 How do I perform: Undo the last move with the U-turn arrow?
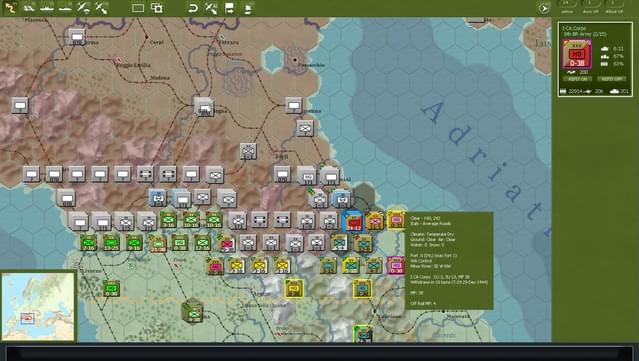point(193,8)
